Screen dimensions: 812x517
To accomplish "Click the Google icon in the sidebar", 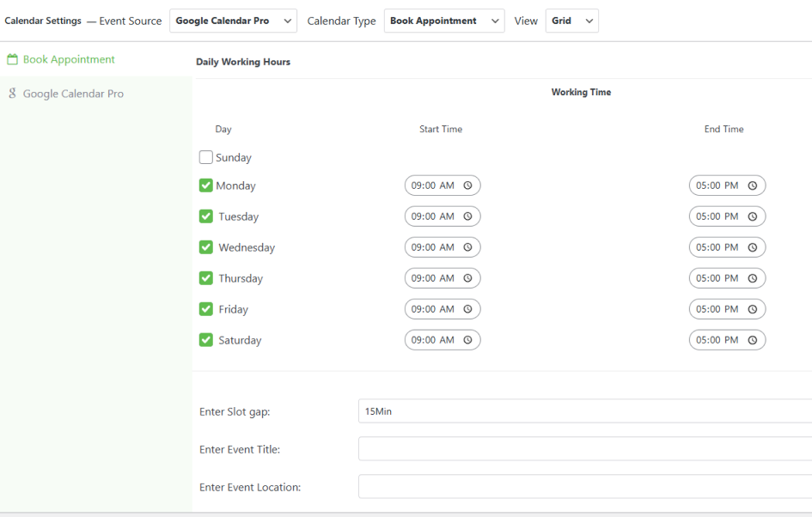I will pyautogui.click(x=13, y=94).
